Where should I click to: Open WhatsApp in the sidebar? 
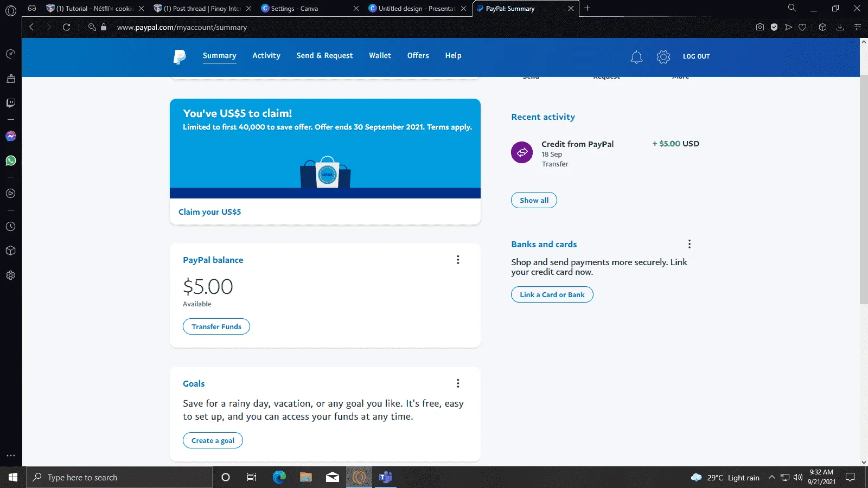pos(11,160)
